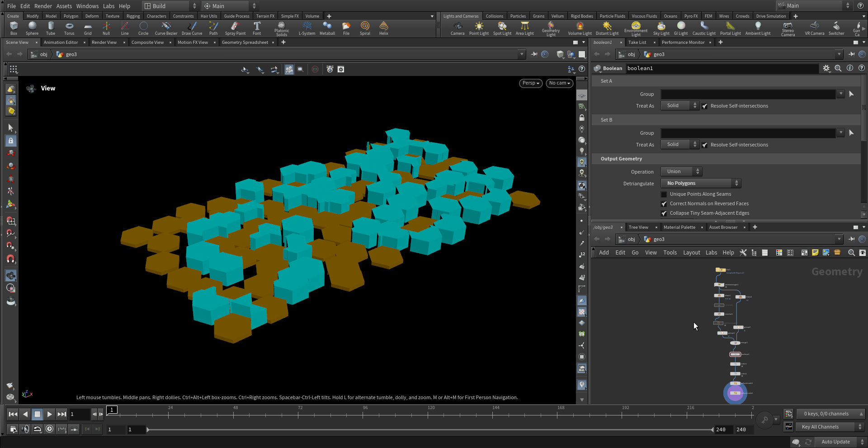Click the Boolean node name field

pos(722,68)
